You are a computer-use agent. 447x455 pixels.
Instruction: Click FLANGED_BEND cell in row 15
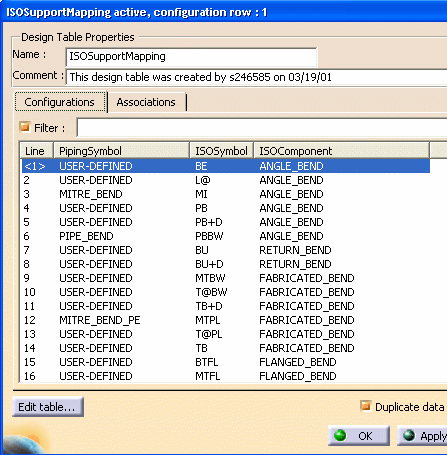298,362
